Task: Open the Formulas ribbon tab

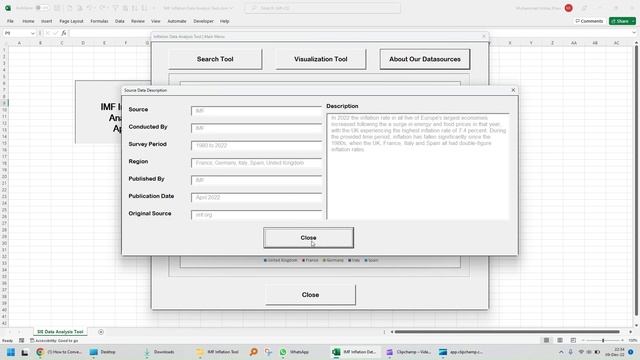Action: coord(99,21)
